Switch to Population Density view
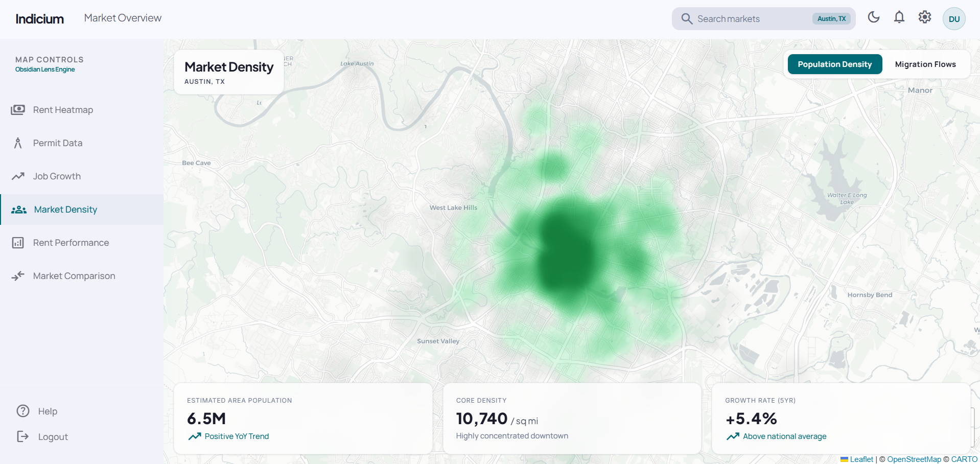 [835, 64]
